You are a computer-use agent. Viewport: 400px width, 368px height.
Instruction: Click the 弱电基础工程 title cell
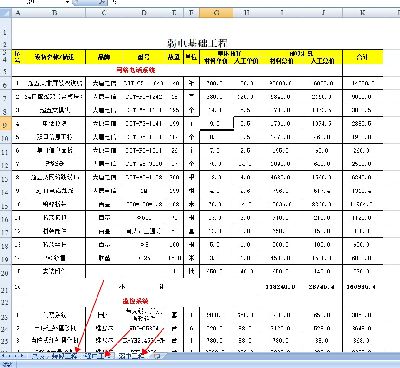[197, 43]
